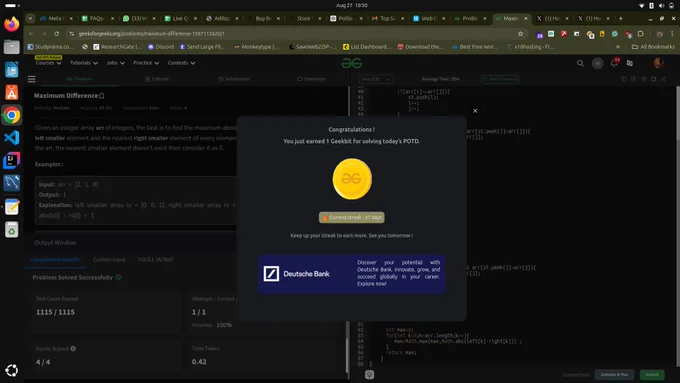Expand the Practice dropdown menu
Viewport: 680px width, 383px height.
pos(146,63)
